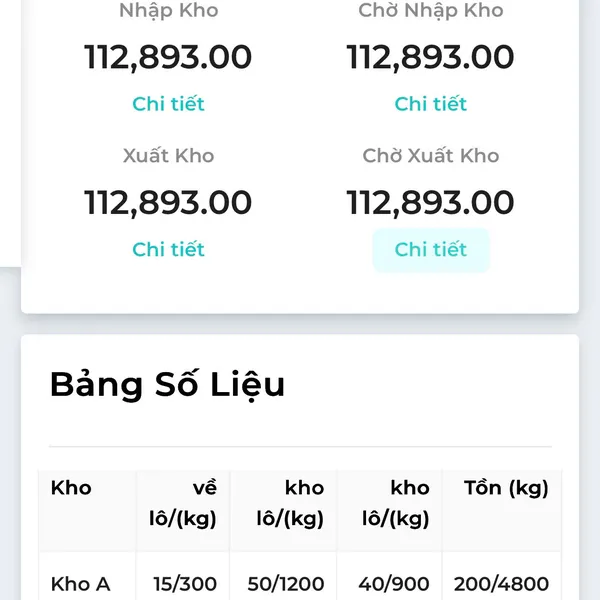Click the 15/300 table cell
The height and width of the screenshot is (600, 600).
[185, 584]
